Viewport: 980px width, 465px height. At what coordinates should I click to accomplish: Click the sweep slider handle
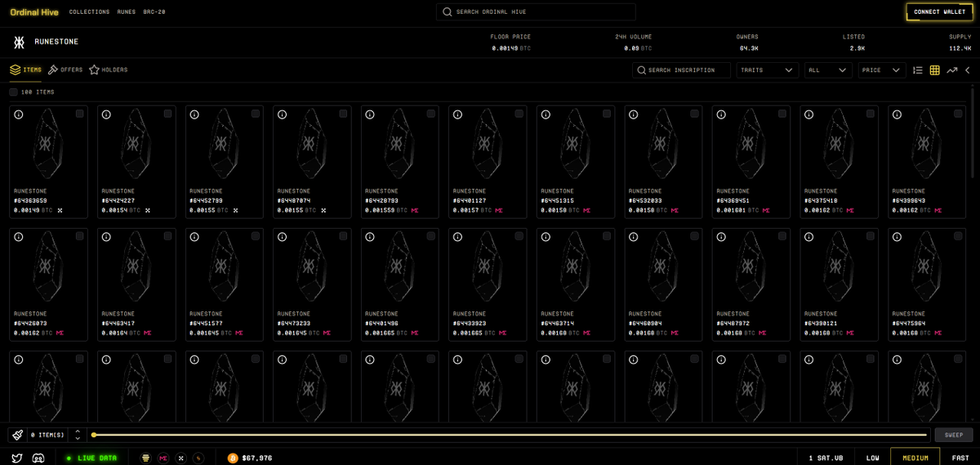[x=94, y=435]
